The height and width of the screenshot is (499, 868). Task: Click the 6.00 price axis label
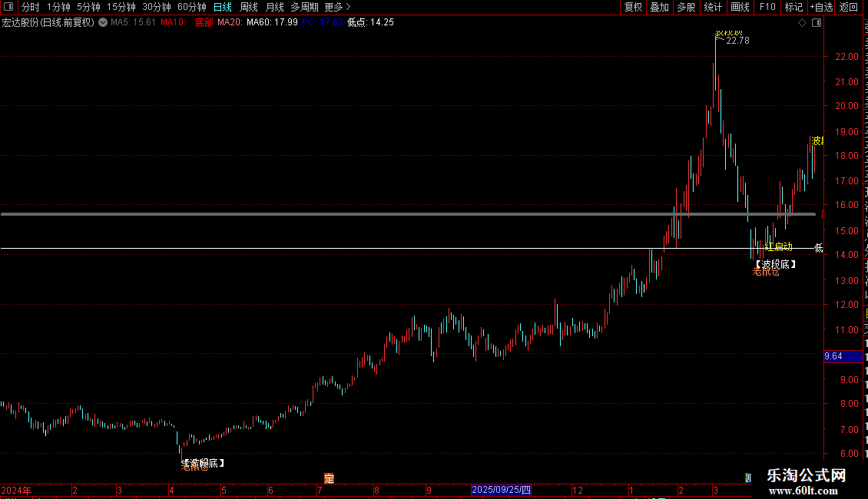point(849,453)
